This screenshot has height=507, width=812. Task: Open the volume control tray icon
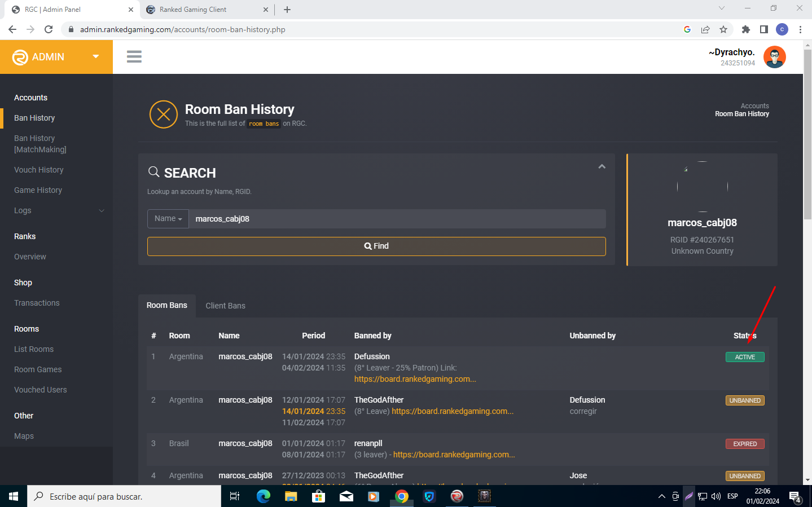[716, 496]
